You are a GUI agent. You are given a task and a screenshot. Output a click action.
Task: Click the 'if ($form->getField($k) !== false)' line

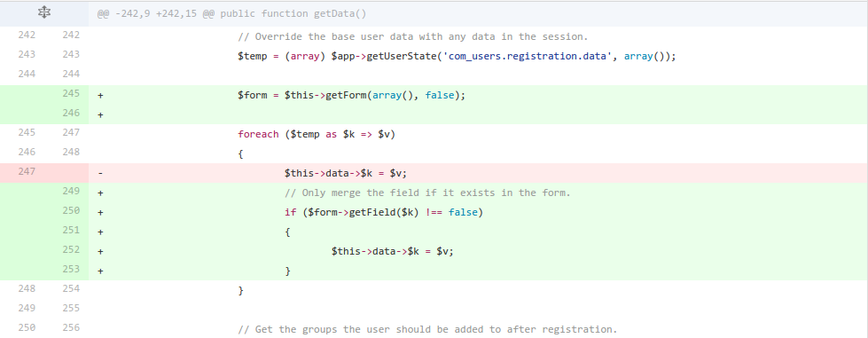384,212
